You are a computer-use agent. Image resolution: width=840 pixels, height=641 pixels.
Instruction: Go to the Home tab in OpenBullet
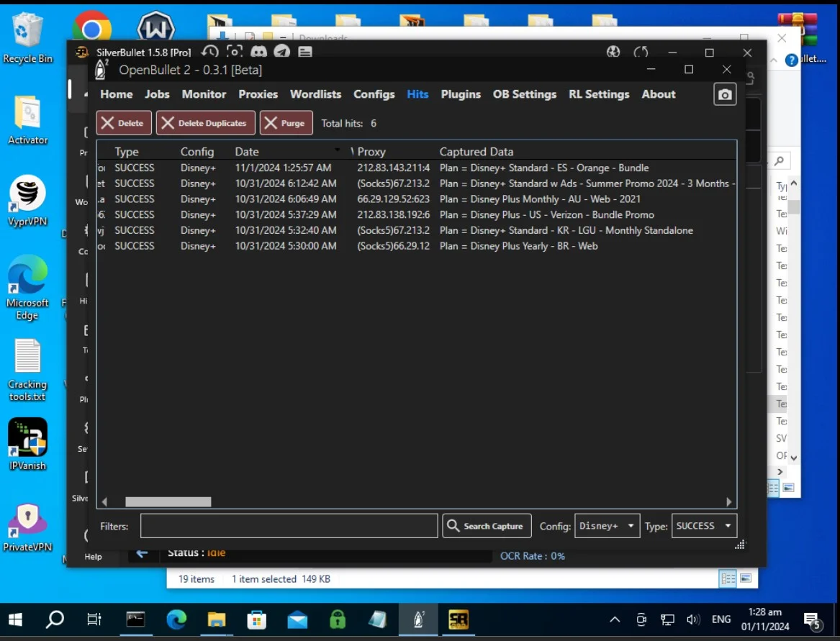click(117, 94)
